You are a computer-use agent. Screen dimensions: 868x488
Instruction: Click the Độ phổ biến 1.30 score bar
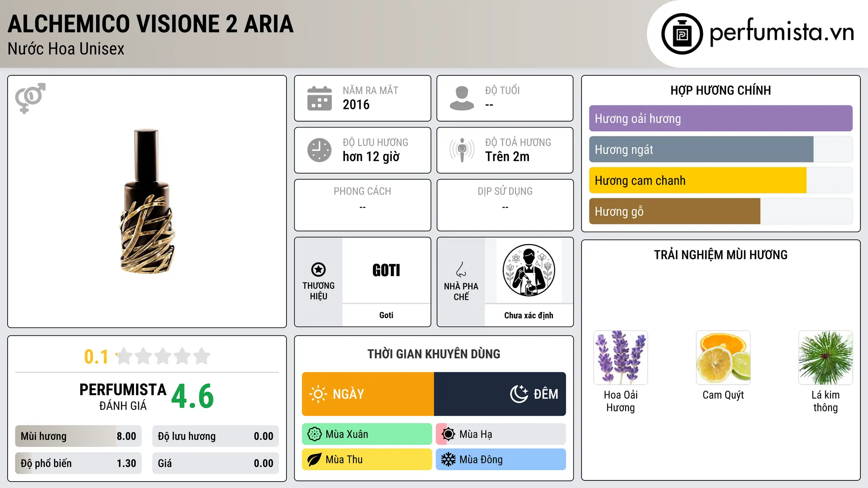tap(78, 463)
